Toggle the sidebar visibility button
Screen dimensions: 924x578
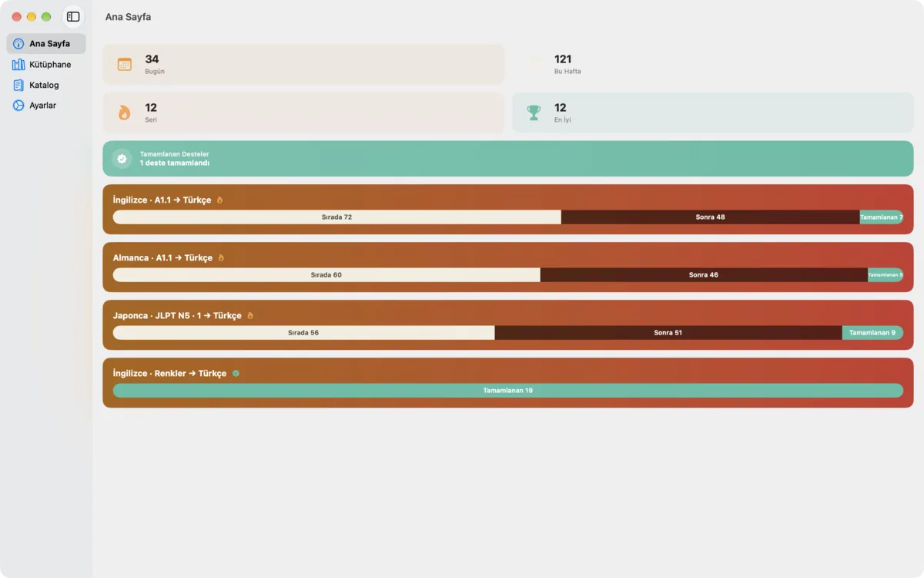[x=73, y=17]
